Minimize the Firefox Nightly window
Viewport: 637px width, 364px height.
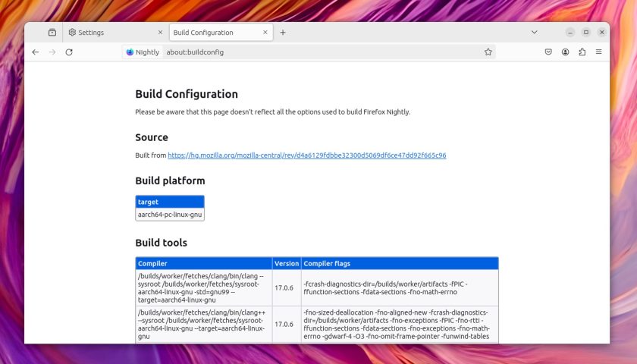click(x=570, y=32)
